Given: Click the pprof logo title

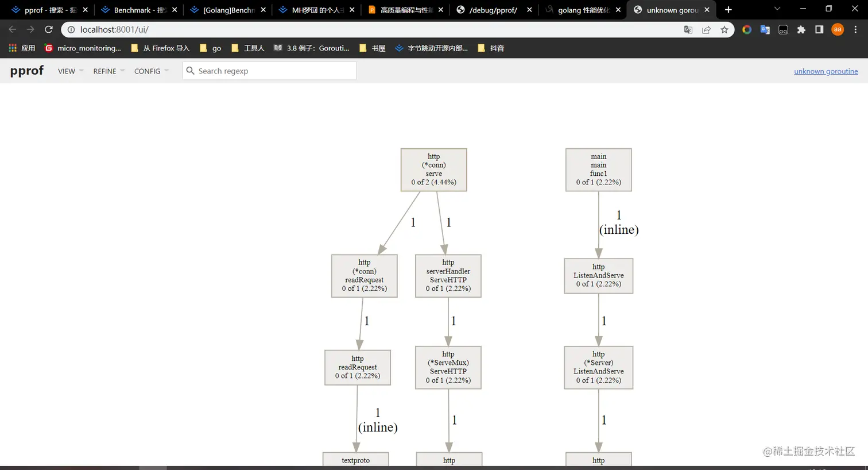Looking at the screenshot, I should pos(27,71).
